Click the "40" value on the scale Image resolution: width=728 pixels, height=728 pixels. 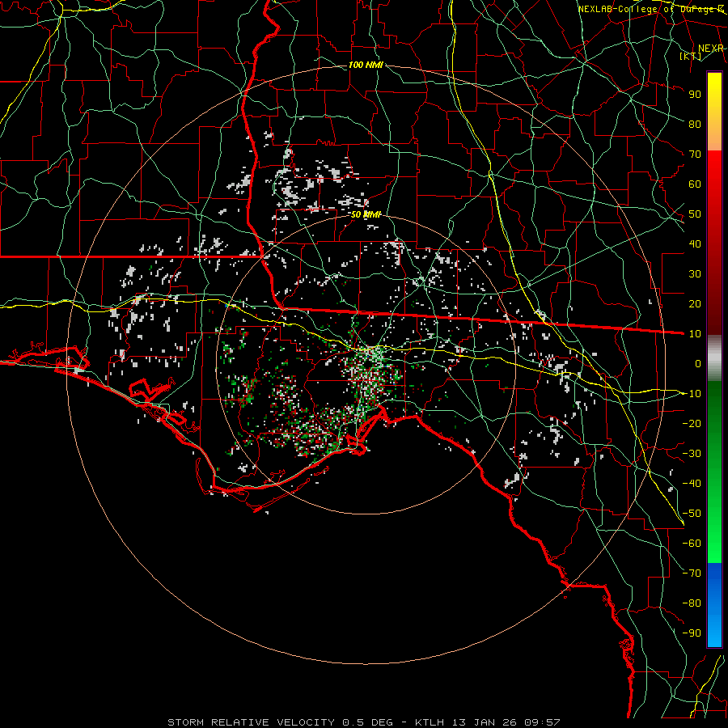[x=695, y=243]
